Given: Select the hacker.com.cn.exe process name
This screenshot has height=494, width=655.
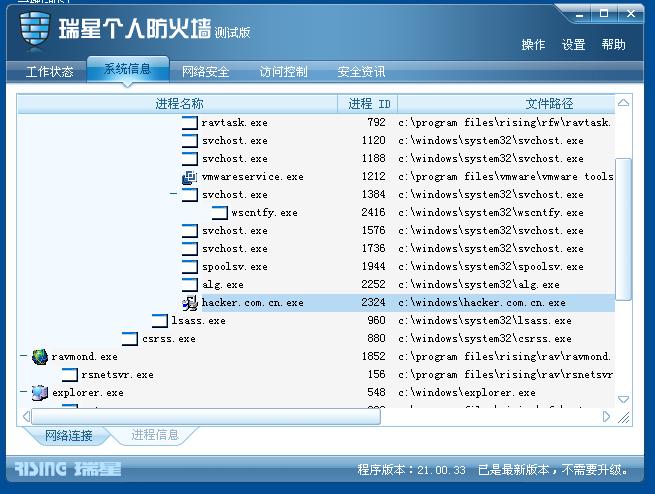Looking at the screenshot, I should pos(252,302).
